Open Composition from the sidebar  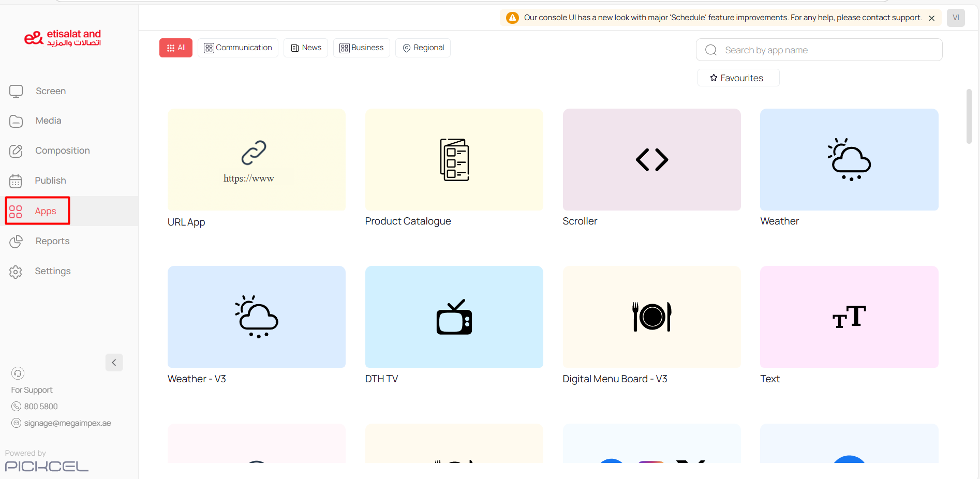(62, 151)
